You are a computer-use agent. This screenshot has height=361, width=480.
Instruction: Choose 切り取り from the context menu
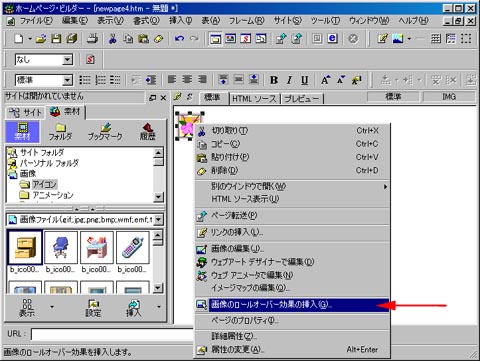click(x=292, y=131)
